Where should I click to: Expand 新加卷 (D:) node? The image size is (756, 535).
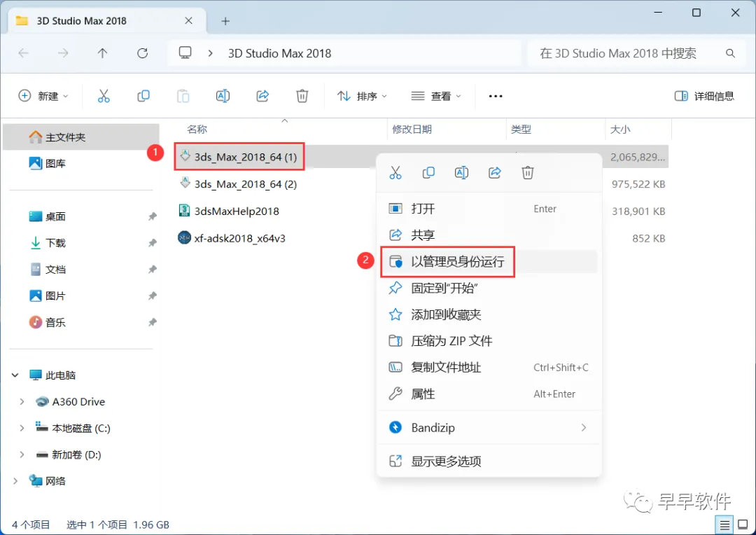(22, 455)
